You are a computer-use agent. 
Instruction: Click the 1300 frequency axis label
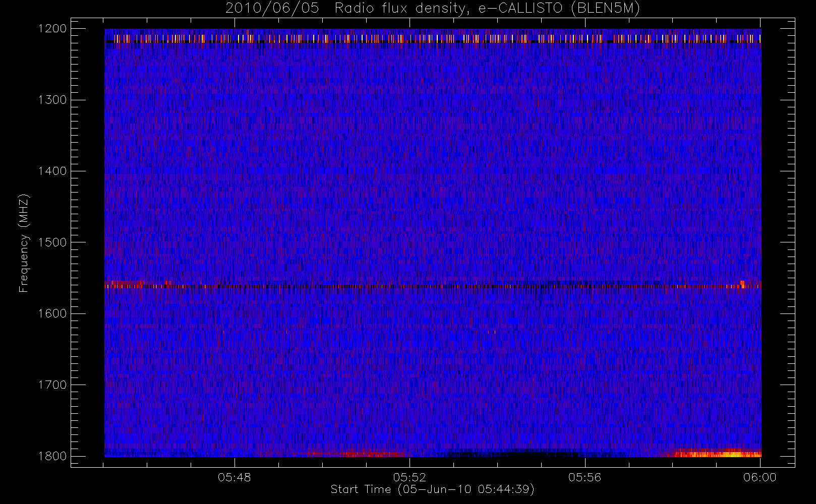click(x=52, y=100)
